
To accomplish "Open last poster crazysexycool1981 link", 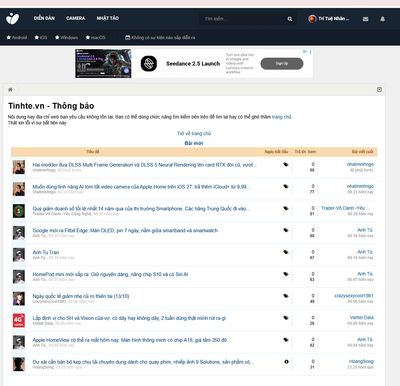I will (x=354, y=296).
